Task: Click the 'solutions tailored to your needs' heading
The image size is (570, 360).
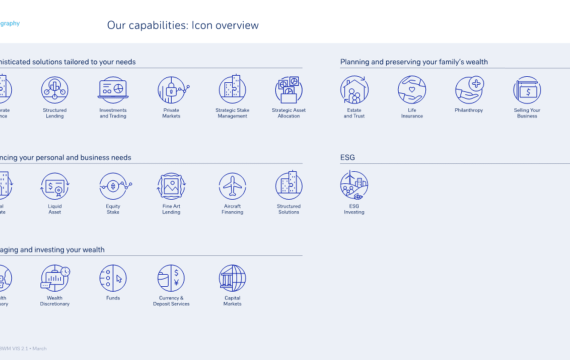Action: click(84, 62)
